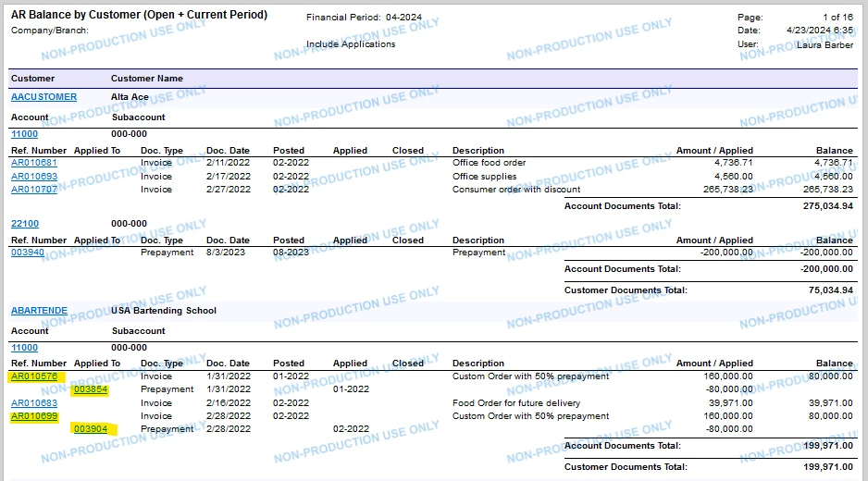Viewport: 868px width, 481px height.
Task: Select the posted period 08-2023
Action: [x=291, y=253]
